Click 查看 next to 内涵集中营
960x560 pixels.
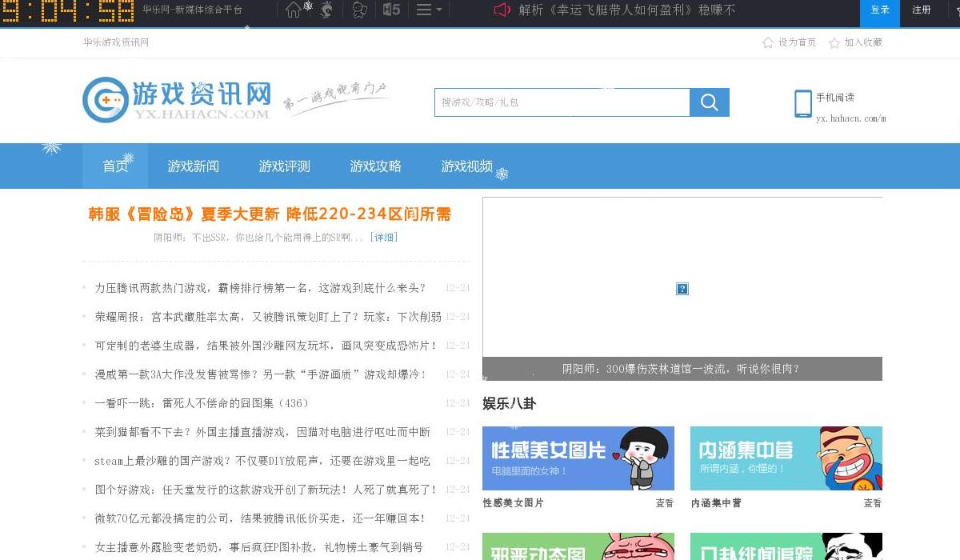click(x=873, y=503)
